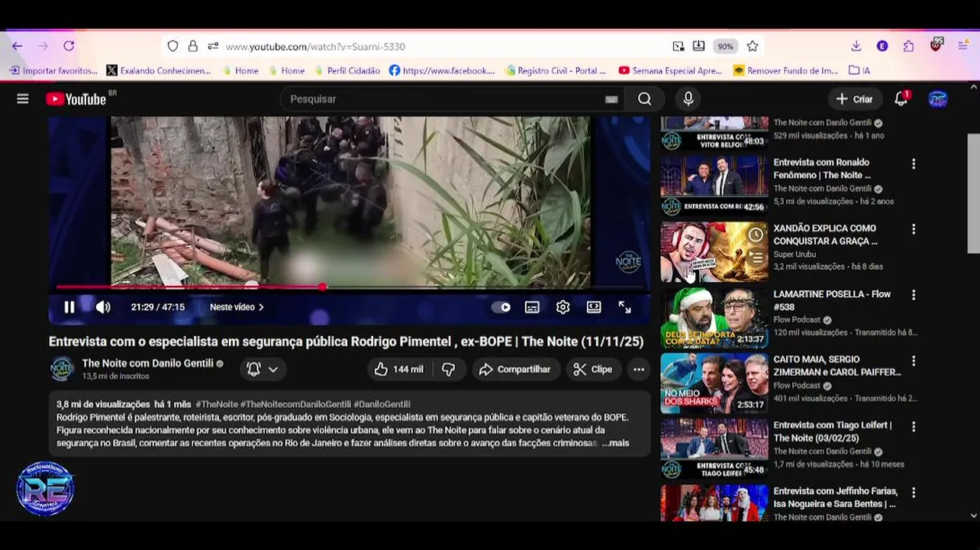980x550 pixels.
Task: Add XANDÃO video to watch later clock
Action: click(x=755, y=235)
